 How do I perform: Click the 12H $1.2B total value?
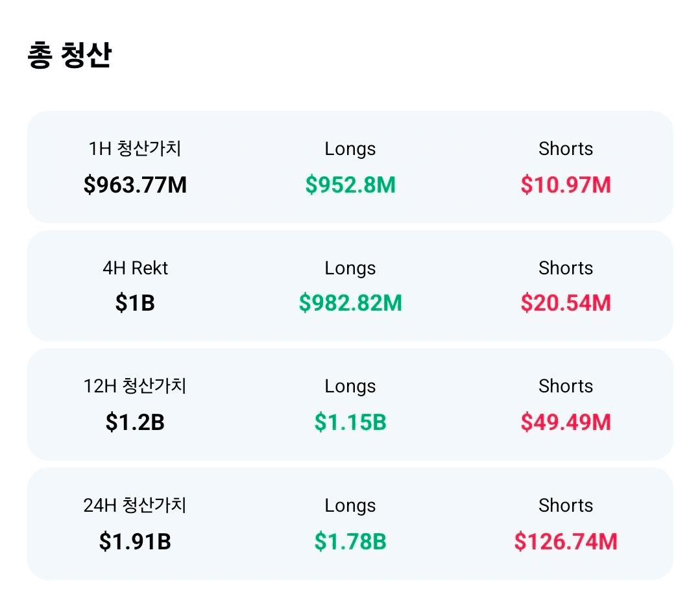(135, 423)
